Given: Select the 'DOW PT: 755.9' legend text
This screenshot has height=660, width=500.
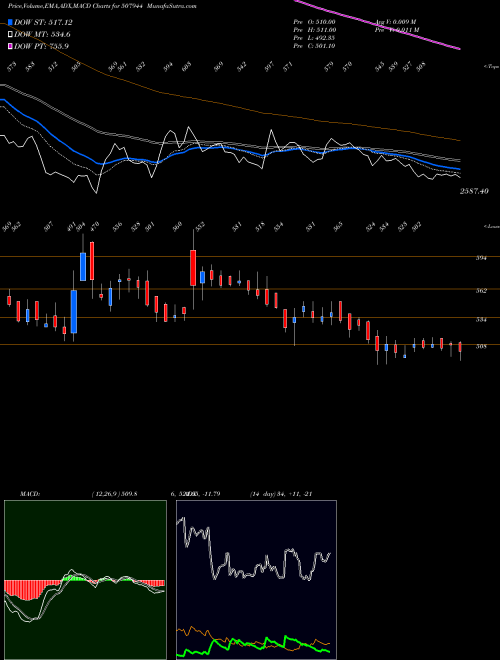Looking at the screenshot, I should tap(41, 46).
